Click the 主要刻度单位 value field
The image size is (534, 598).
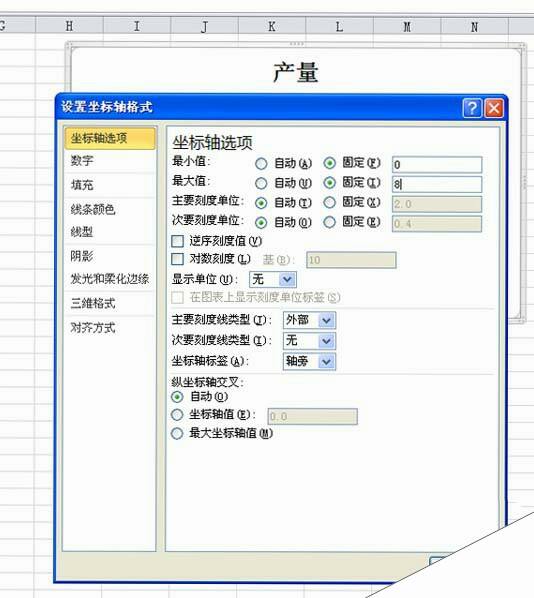point(437,204)
